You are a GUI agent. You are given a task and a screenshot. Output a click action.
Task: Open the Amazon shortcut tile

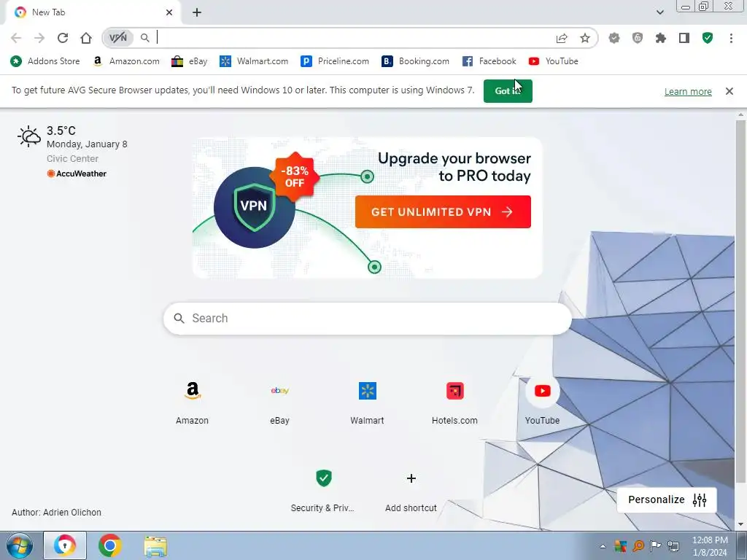192,402
